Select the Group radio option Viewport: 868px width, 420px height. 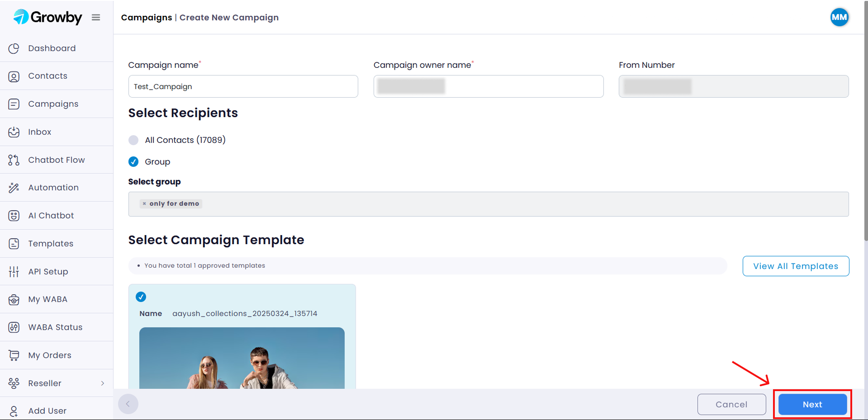point(133,161)
